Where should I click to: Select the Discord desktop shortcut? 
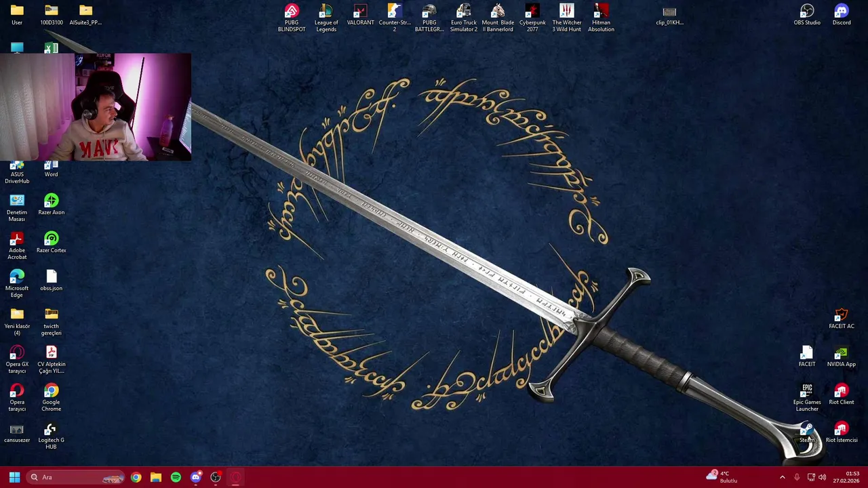842,15
